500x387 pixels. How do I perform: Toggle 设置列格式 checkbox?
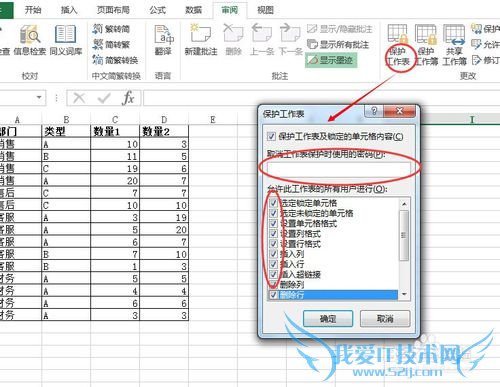[273, 233]
